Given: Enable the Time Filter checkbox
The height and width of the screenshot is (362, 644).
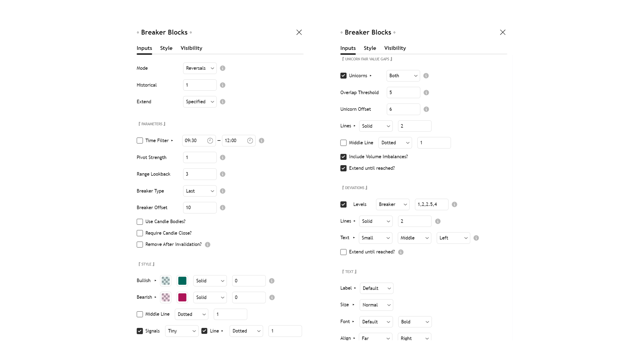Looking at the screenshot, I should pos(140,141).
